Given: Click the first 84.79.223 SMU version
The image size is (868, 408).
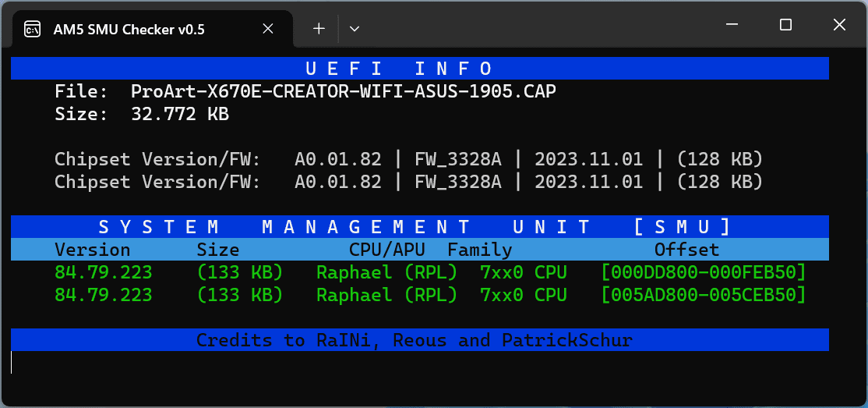Looking at the screenshot, I should pyautogui.click(x=103, y=273).
